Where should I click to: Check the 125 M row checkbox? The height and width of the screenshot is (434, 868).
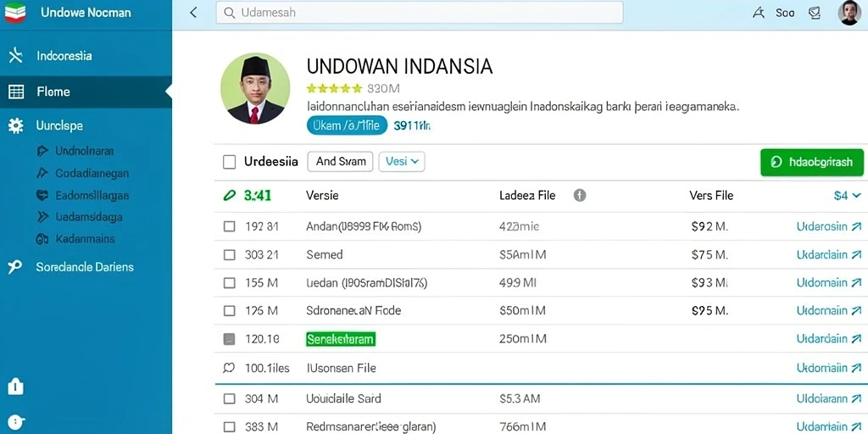tap(229, 310)
